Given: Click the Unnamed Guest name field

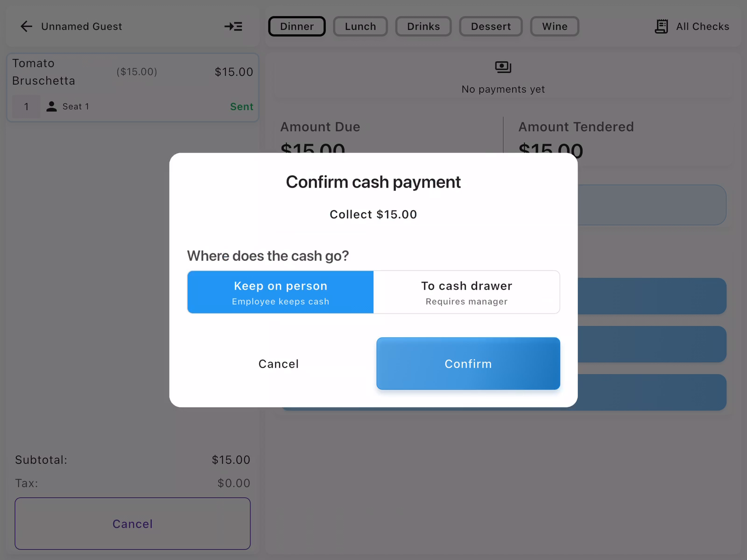Looking at the screenshot, I should [81, 26].
